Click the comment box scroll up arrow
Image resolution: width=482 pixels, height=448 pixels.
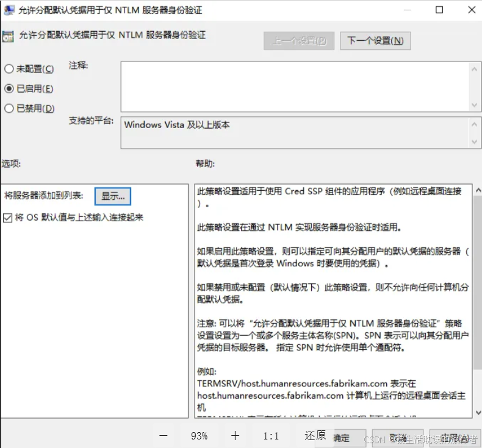[474, 69]
